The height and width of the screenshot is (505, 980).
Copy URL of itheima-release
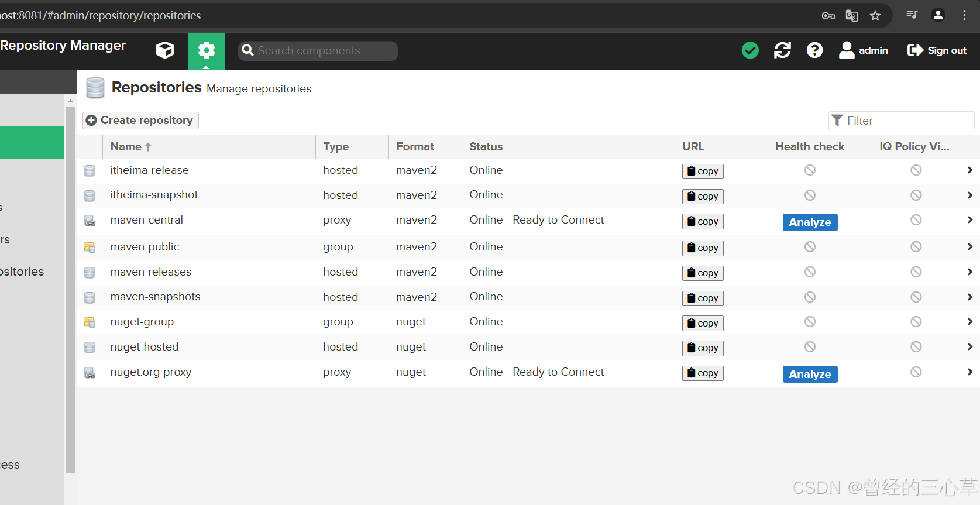coord(703,171)
